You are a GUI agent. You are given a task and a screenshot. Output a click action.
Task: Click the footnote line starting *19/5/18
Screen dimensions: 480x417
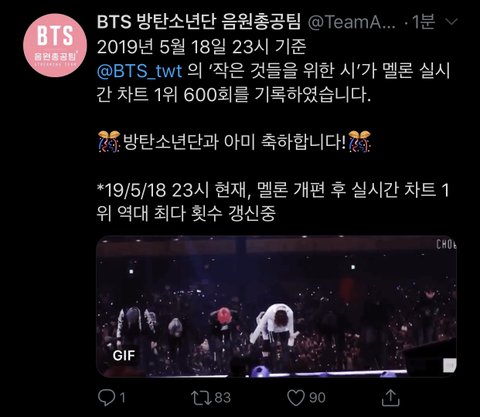click(x=273, y=202)
